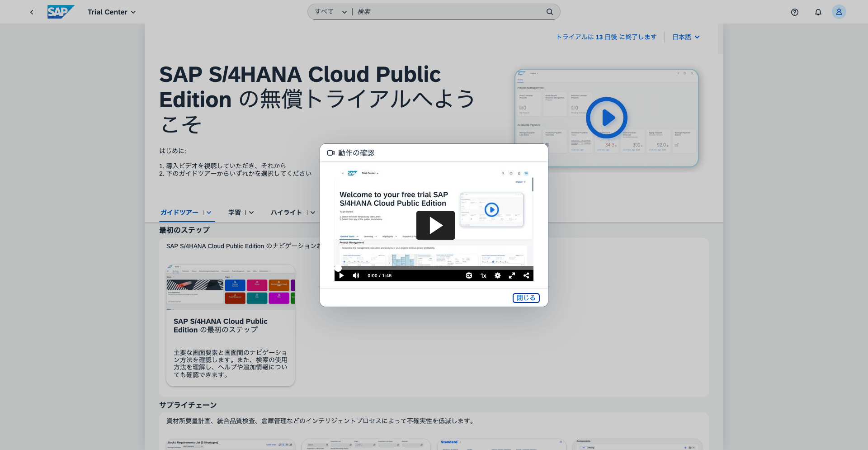Click the はじめに: text
868x450 pixels.
click(173, 151)
